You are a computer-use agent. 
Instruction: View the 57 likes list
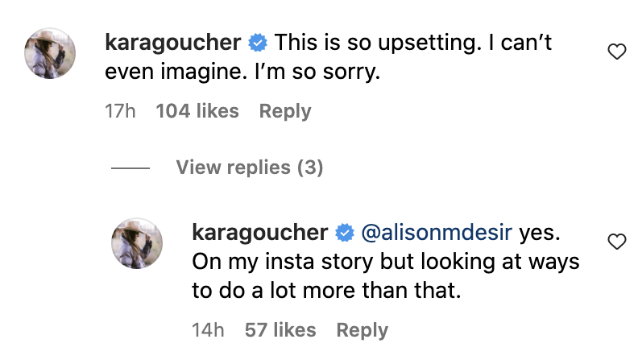point(280,330)
